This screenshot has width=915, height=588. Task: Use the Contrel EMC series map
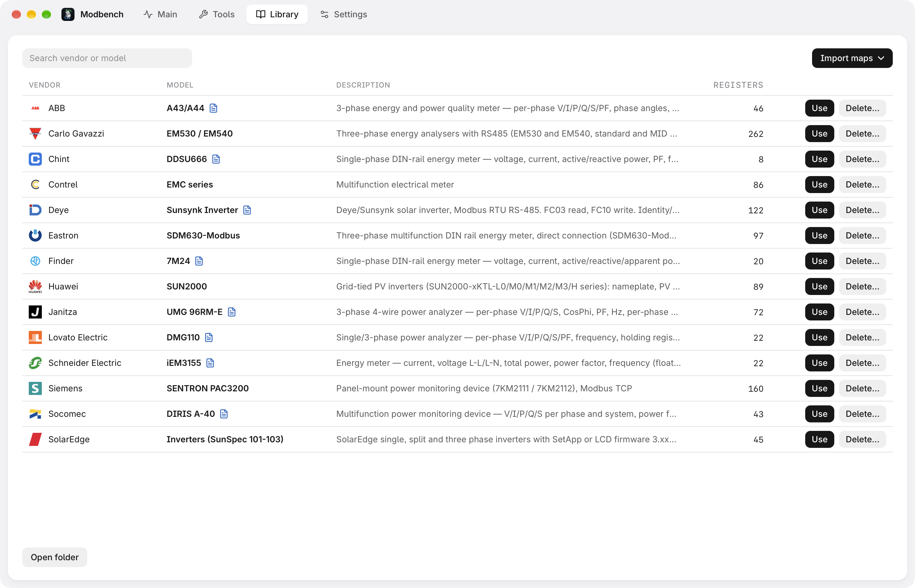[820, 185]
